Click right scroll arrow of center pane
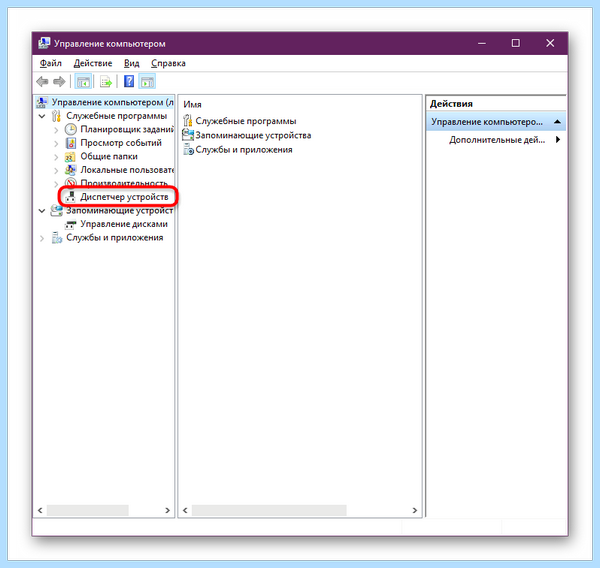600x568 pixels. pyautogui.click(x=414, y=510)
